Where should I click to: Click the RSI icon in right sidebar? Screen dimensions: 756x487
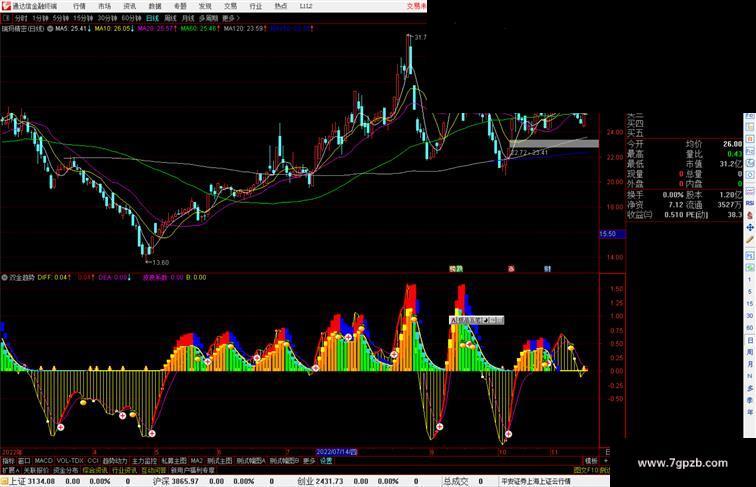coord(750,203)
